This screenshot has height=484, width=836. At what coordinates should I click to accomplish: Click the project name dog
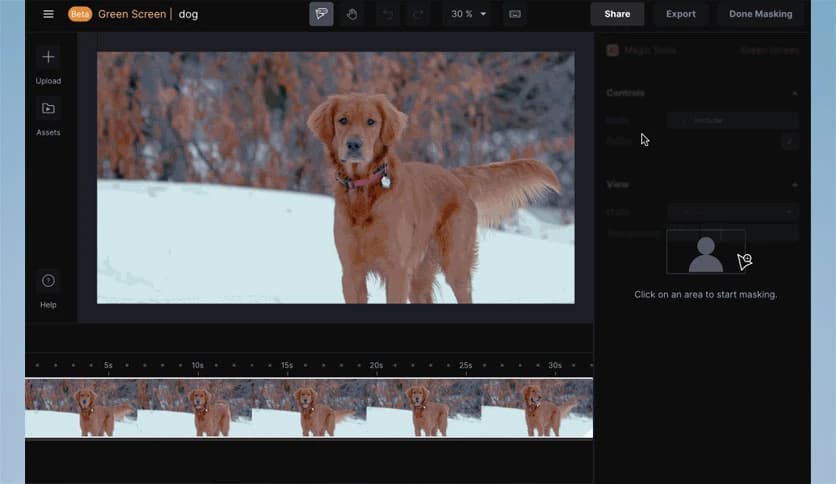(188, 14)
